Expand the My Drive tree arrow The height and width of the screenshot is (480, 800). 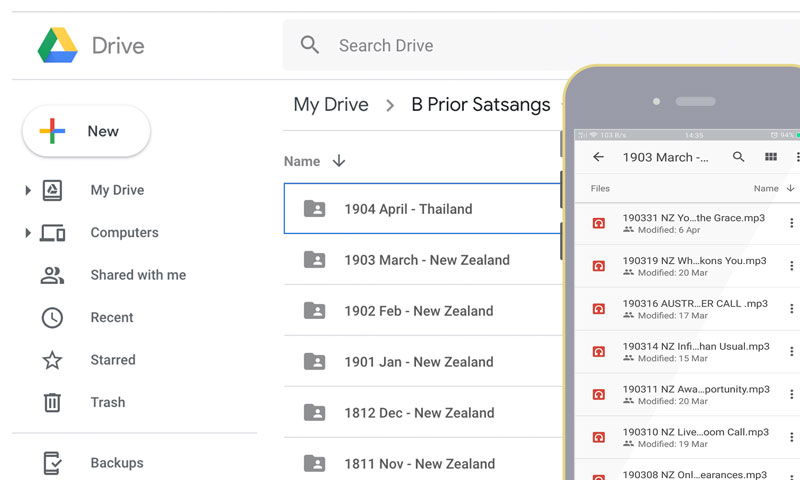point(28,190)
